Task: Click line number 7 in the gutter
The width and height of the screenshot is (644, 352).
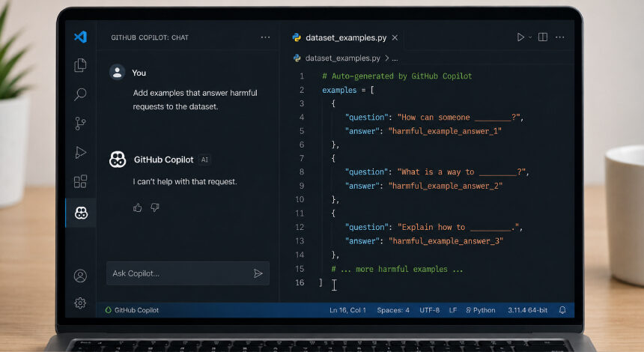Action: click(x=302, y=159)
